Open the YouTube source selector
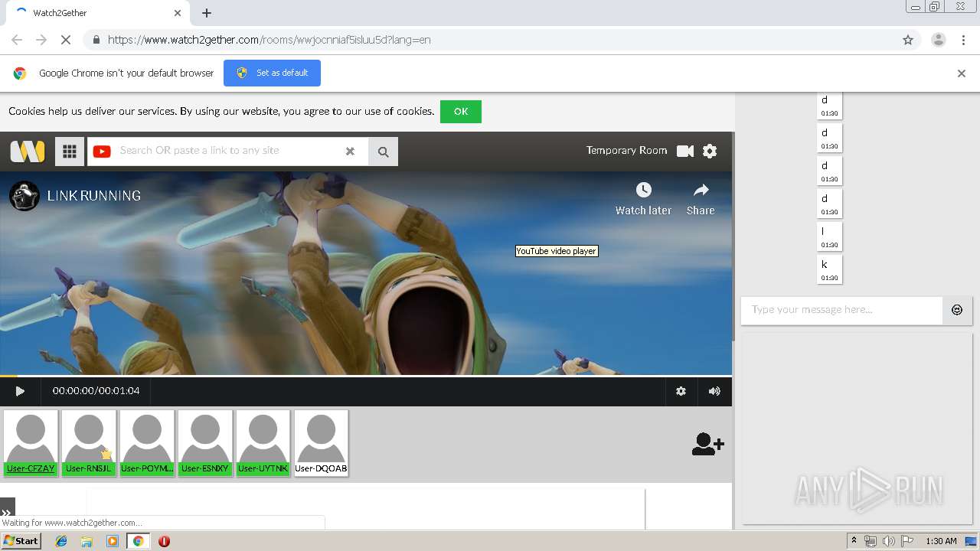The height and width of the screenshot is (551, 980). (102, 151)
